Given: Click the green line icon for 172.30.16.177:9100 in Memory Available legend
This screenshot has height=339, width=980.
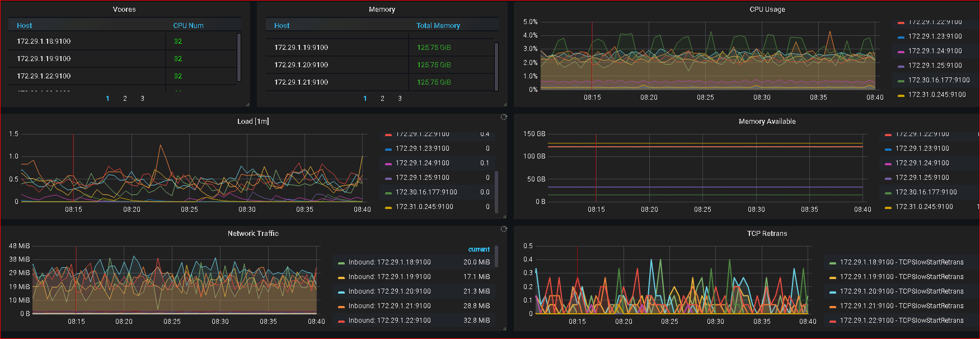Looking at the screenshot, I should (x=888, y=193).
